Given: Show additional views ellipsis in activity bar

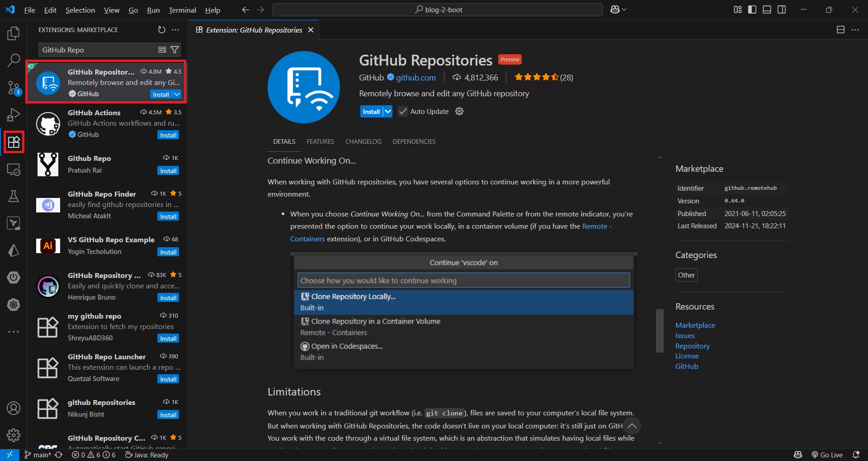Looking at the screenshot, I should pos(14,332).
